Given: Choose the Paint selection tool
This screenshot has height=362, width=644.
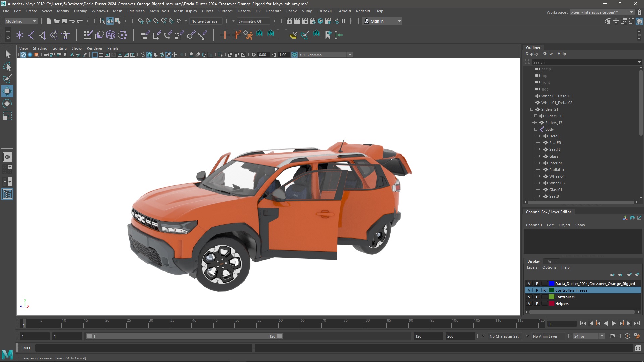Looking at the screenshot, I should [x=7, y=79].
